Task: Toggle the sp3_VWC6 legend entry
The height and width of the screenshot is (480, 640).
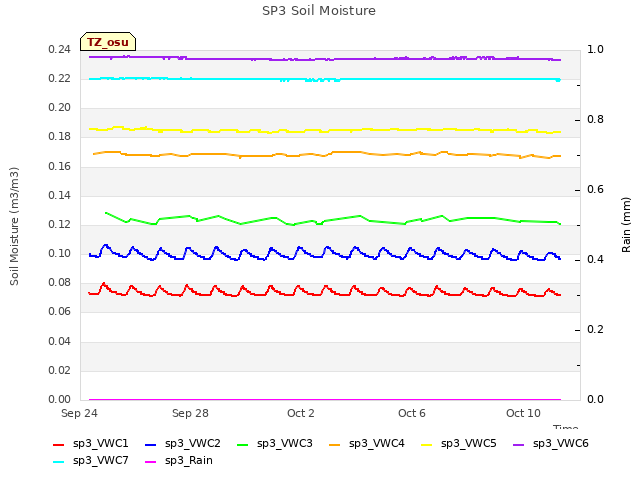Action: click(551, 443)
